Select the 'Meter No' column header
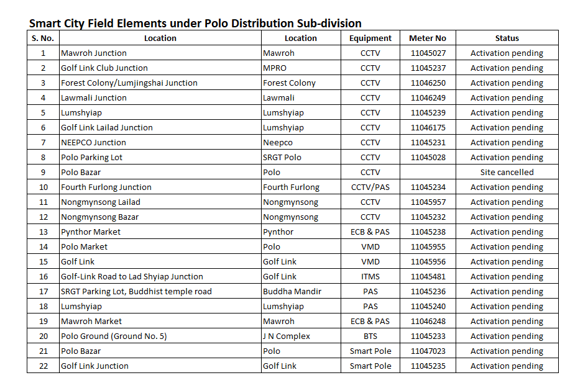The image size is (588, 388). (428, 38)
